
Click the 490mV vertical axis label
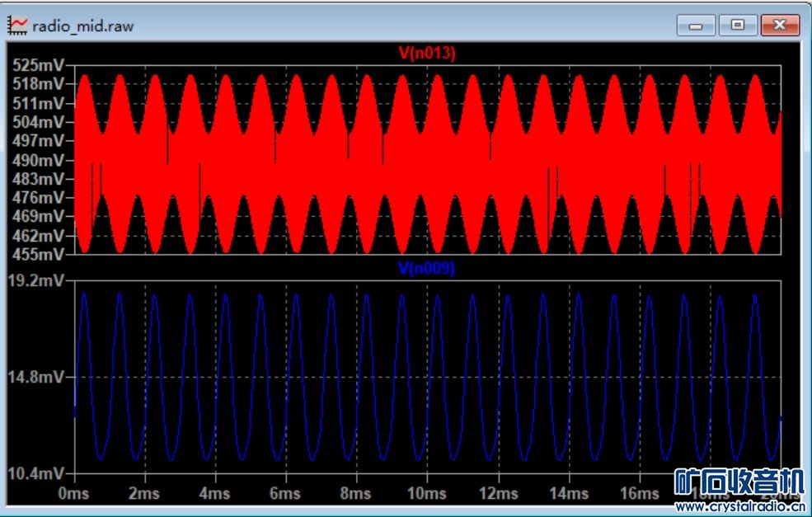[x=38, y=160]
